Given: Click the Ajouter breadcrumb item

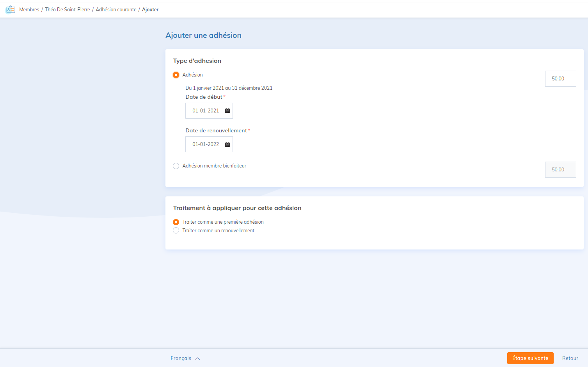Looking at the screenshot, I should (150, 10).
